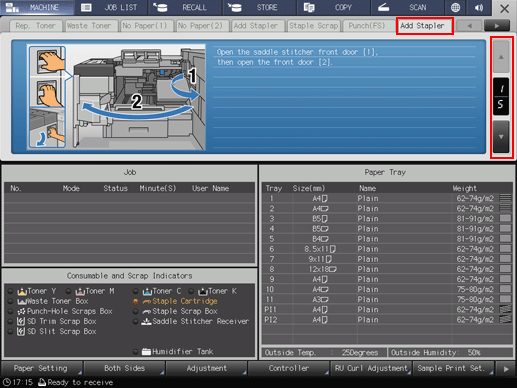The width and height of the screenshot is (517, 388).
Task: Click the second hand illustration thumbnail
Action: tap(47, 91)
